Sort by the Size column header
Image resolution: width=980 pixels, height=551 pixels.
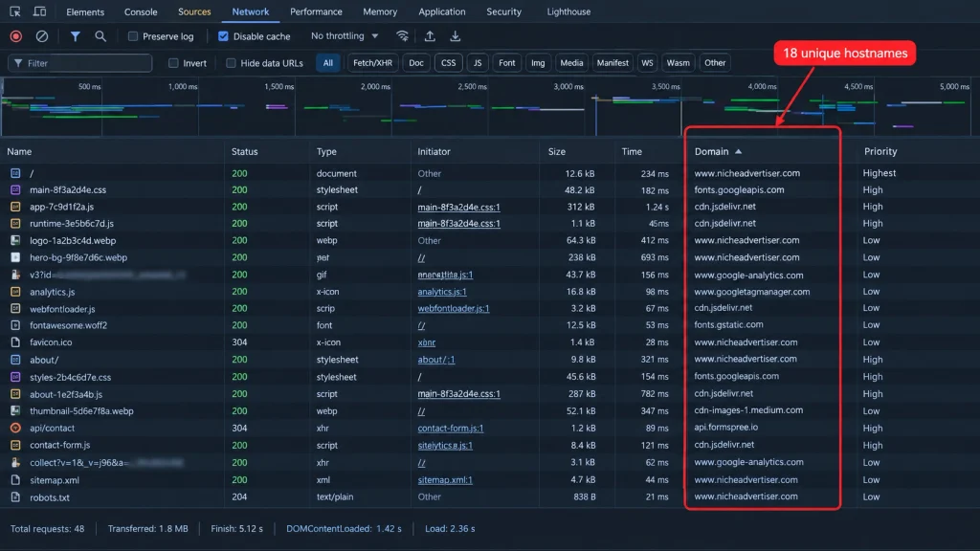(557, 152)
